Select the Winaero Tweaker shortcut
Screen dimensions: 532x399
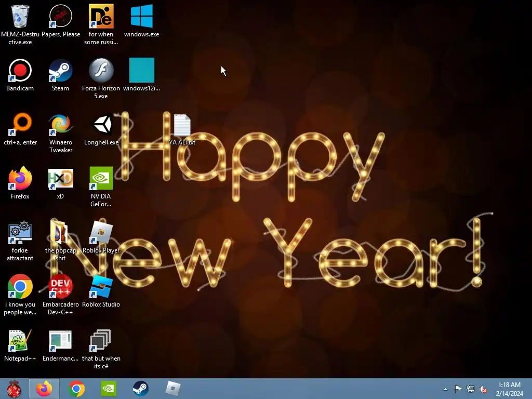[60, 125]
